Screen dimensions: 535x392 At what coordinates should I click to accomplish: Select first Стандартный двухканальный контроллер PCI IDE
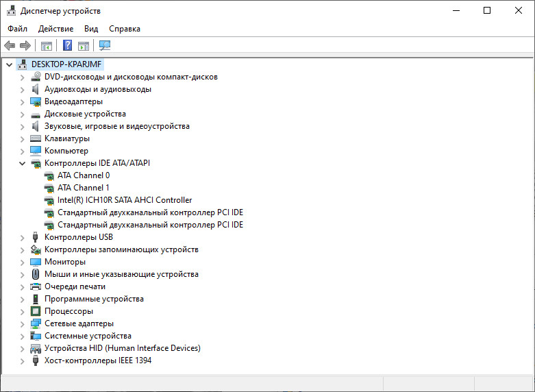coord(150,212)
